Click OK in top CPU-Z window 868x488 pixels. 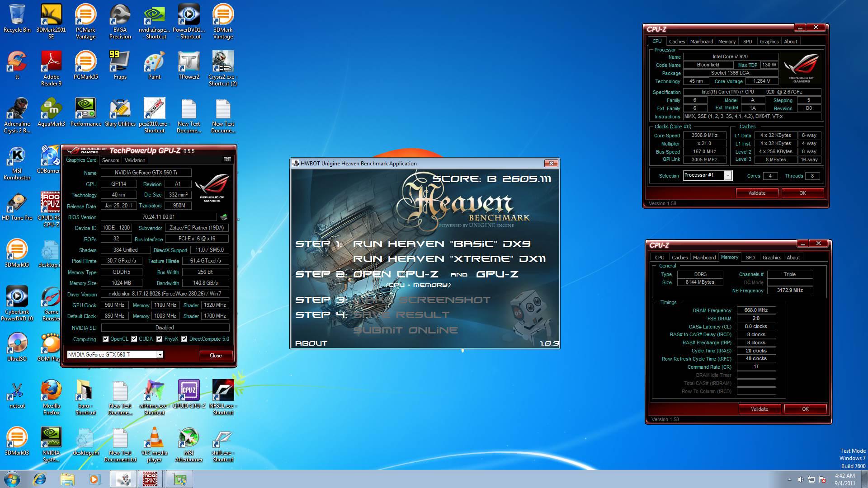802,193
